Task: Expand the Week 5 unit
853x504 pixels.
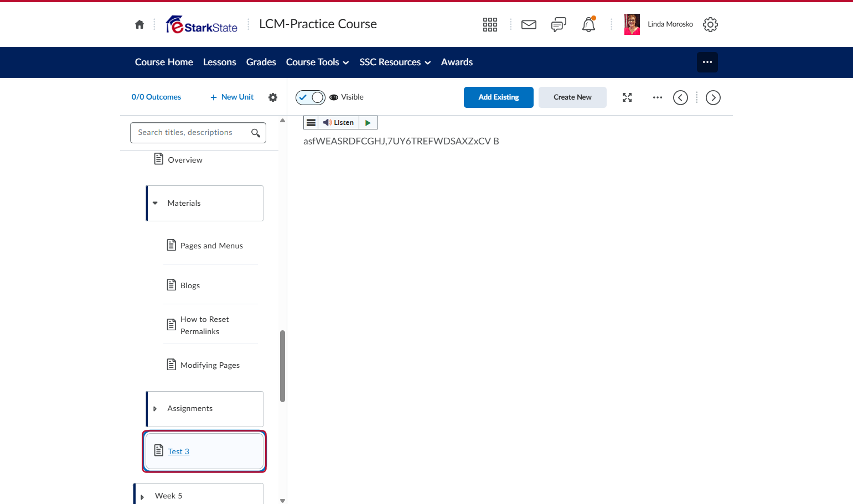Action: [142, 497]
